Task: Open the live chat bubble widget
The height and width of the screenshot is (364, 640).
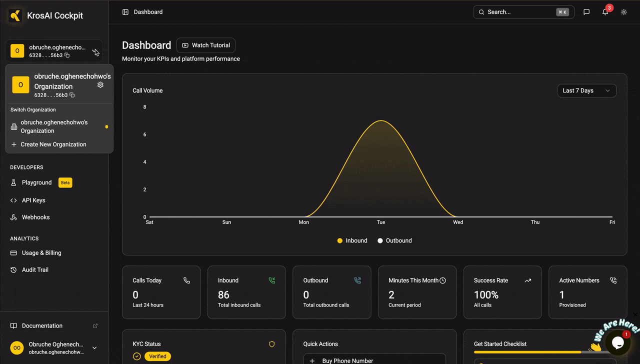Action: 617,342
